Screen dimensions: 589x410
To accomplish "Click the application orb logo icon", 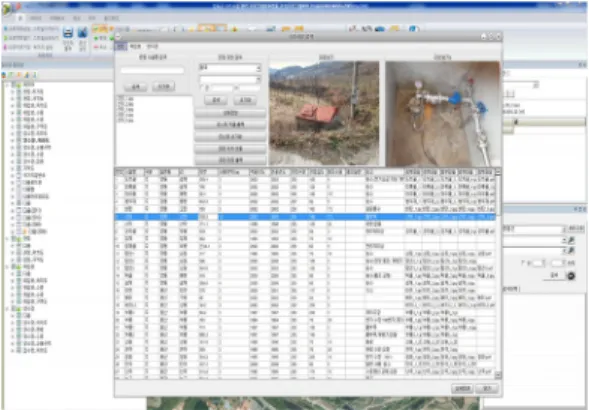I will (x=7, y=9).
